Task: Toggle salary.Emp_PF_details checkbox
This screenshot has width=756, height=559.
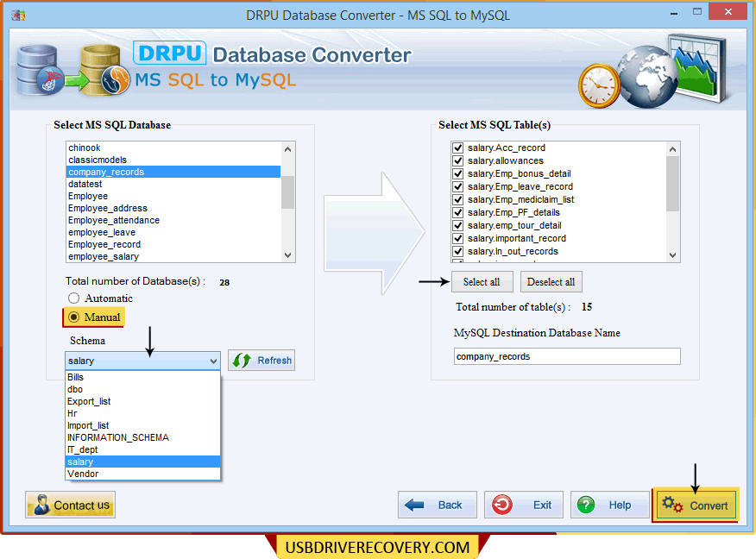Action: point(457,212)
